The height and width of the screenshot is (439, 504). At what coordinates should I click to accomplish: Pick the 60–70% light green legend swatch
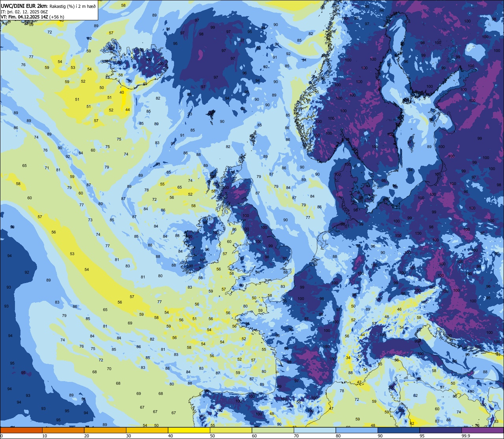(x=273, y=430)
